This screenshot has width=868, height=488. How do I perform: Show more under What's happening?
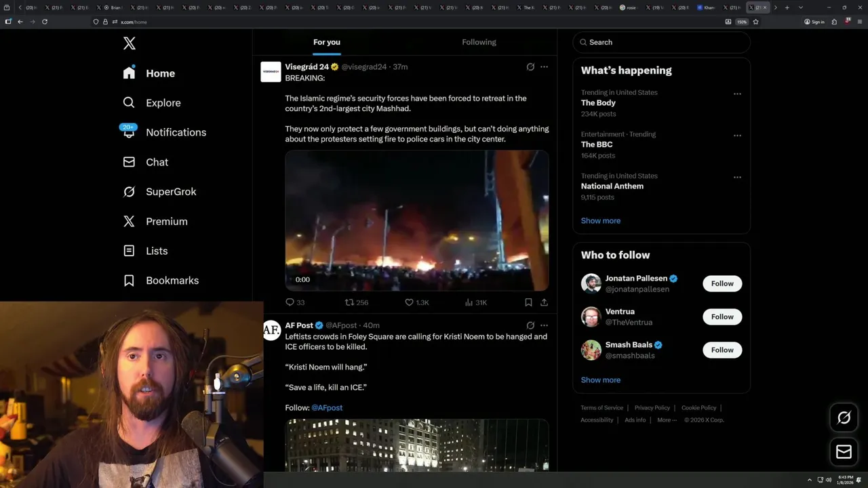click(x=601, y=221)
